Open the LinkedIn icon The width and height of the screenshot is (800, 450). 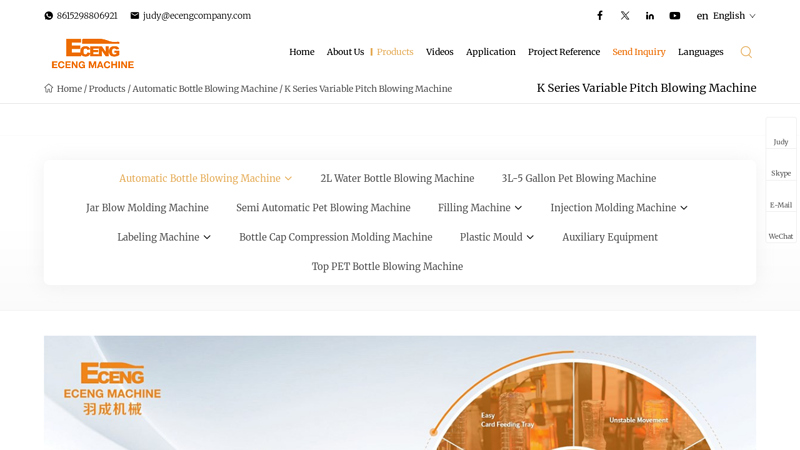point(649,16)
